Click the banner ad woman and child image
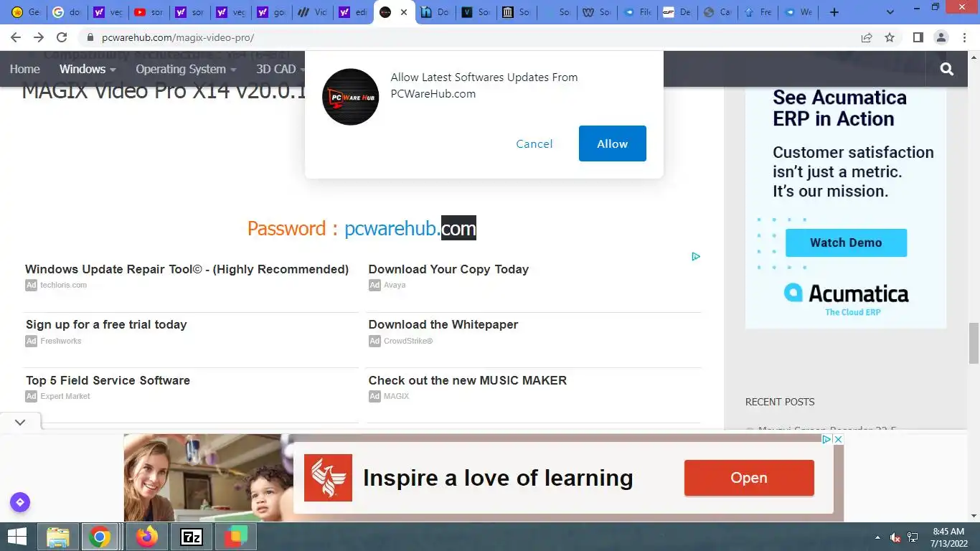980x551 pixels. (x=208, y=478)
